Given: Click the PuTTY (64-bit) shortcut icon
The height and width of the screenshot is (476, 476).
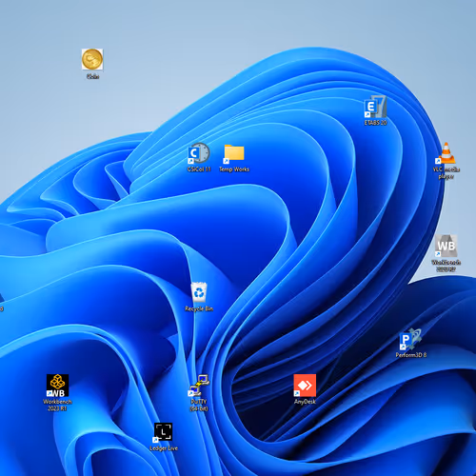Looking at the screenshot, I should point(199,386).
